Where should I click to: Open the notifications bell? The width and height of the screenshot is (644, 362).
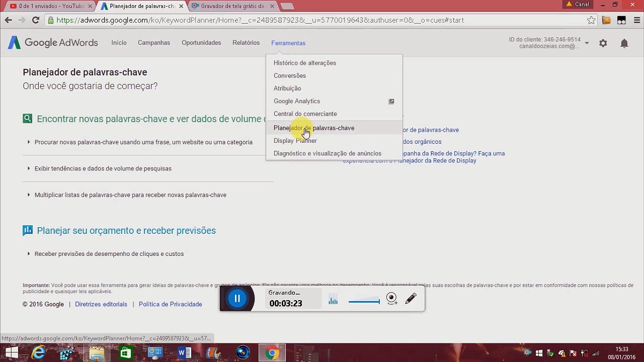624,43
